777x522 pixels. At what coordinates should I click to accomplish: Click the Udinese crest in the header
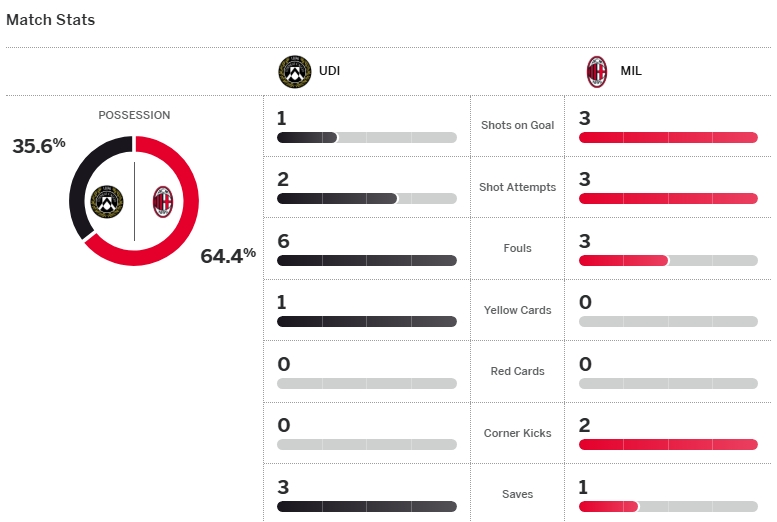[x=295, y=71]
